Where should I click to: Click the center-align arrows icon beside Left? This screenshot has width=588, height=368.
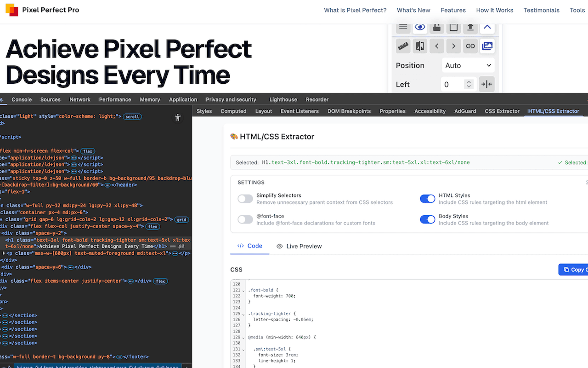coord(487,84)
